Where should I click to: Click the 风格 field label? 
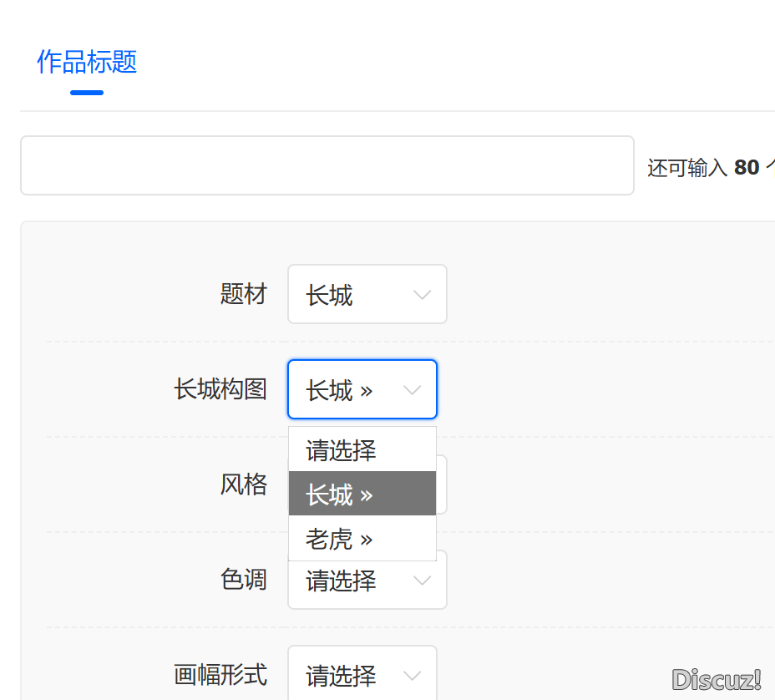pos(243,484)
